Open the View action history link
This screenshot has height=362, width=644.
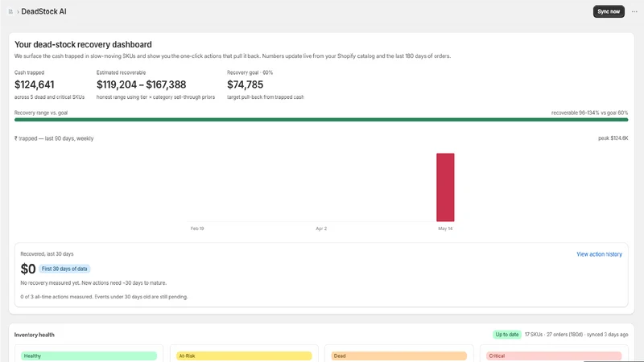click(x=599, y=254)
